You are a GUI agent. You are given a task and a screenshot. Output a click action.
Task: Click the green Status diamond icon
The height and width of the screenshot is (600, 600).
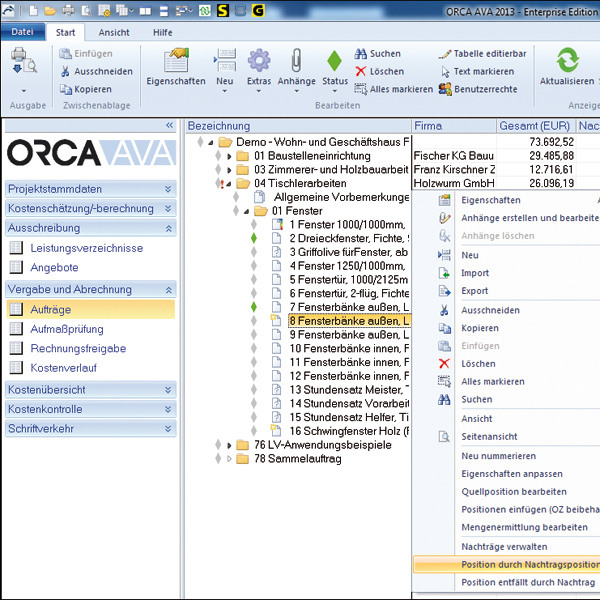335,62
